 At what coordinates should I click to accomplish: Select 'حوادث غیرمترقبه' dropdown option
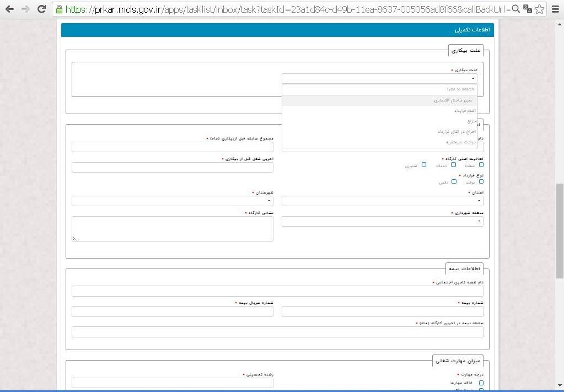pyautogui.click(x=379, y=142)
